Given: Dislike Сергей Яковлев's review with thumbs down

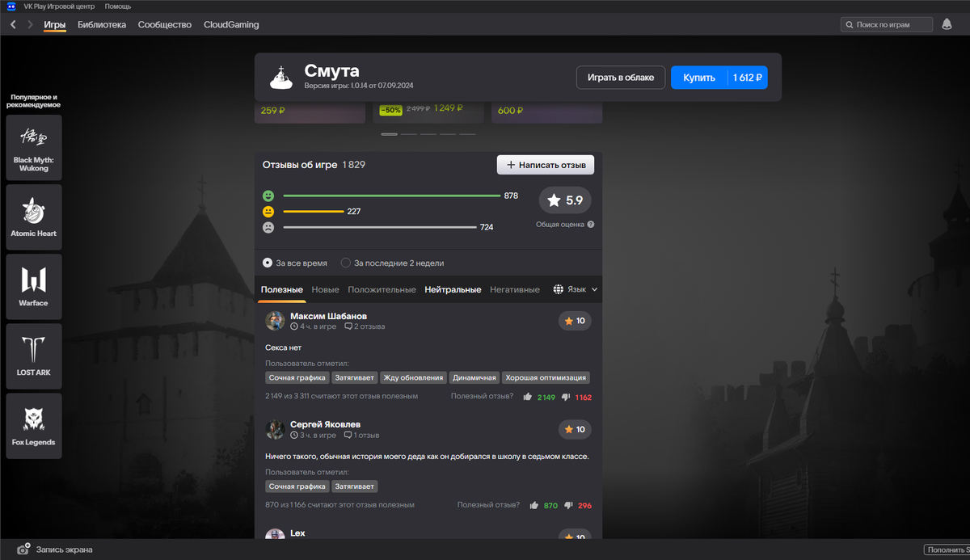Looking at the screenshot, I should pos(569,505).
